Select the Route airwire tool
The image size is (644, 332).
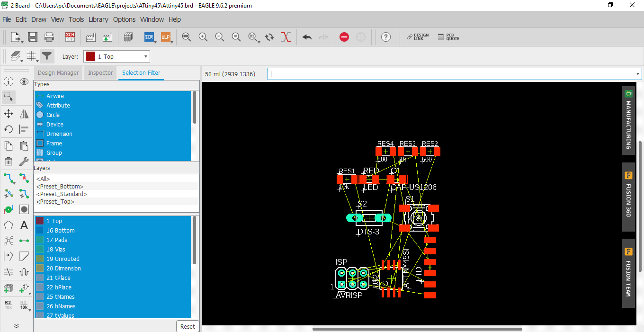point(9,178)
